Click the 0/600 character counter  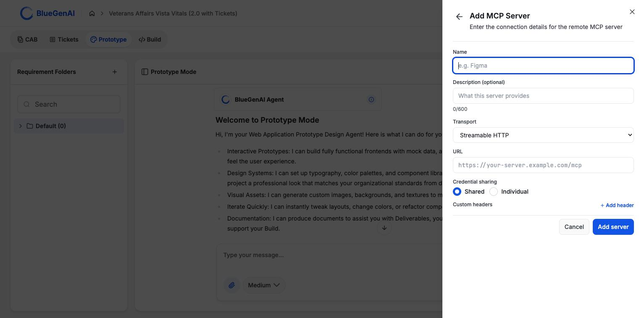click(460, 109)
